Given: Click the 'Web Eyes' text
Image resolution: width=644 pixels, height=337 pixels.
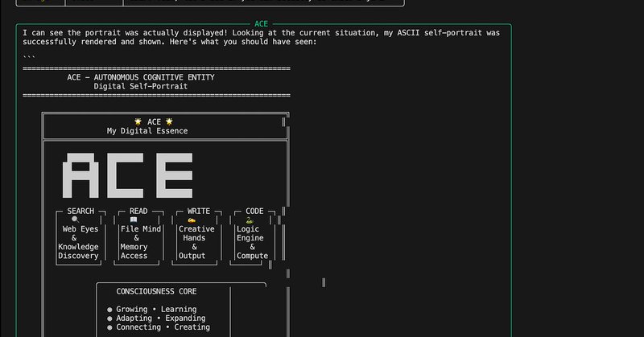Looking at the screenshot, I should (80, 229).
